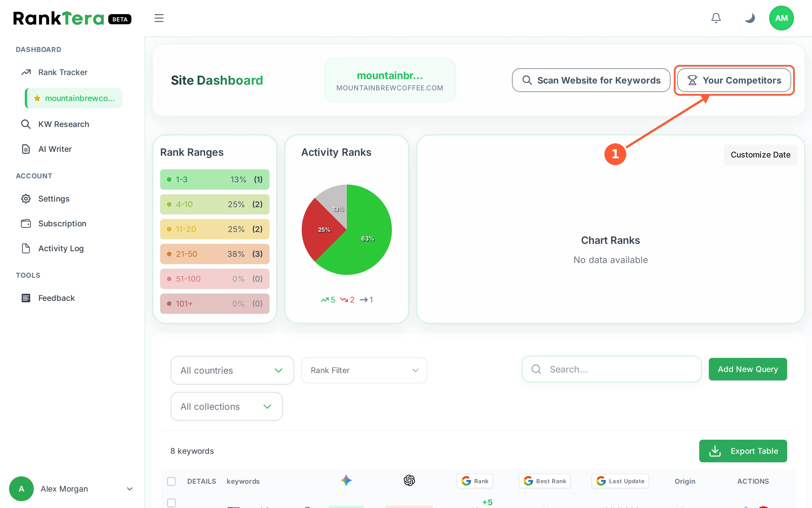Click the Settings gear icon

click(26, 199)
